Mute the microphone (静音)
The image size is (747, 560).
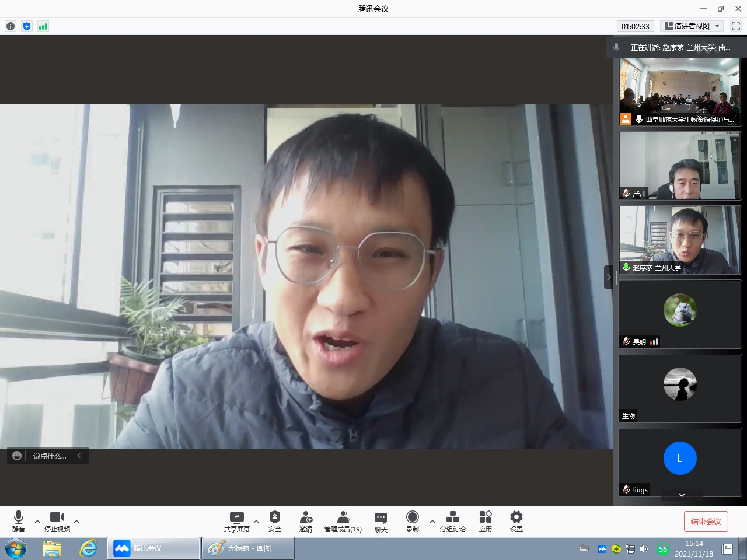pos(19,521)
